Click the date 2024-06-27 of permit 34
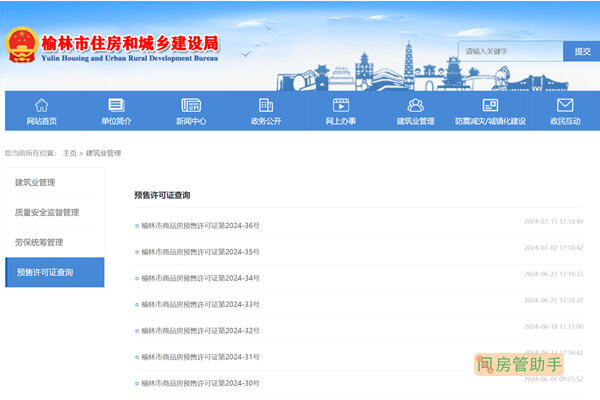 [x=553, y=274]
